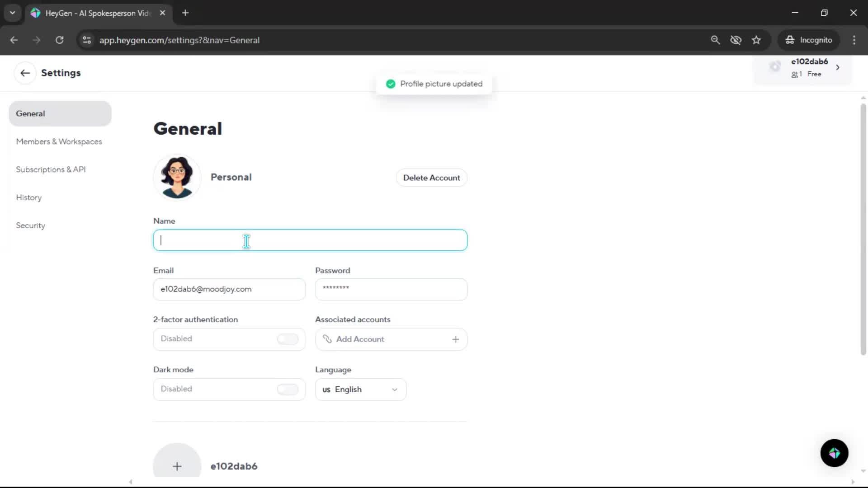Go to the Subscriptions & API section
Screen dimensions: 868x488
tap(51, 169)
